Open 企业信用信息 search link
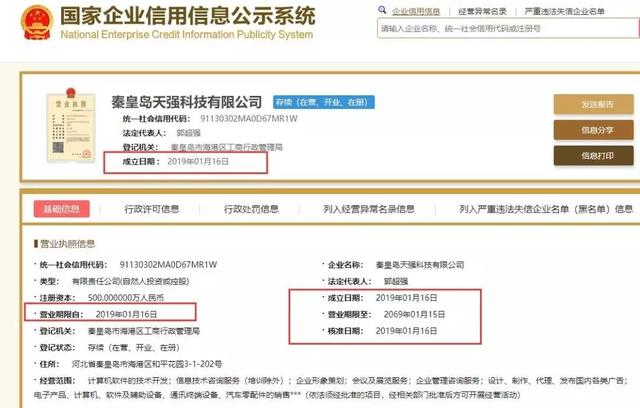640x408 pixels. 416,11
